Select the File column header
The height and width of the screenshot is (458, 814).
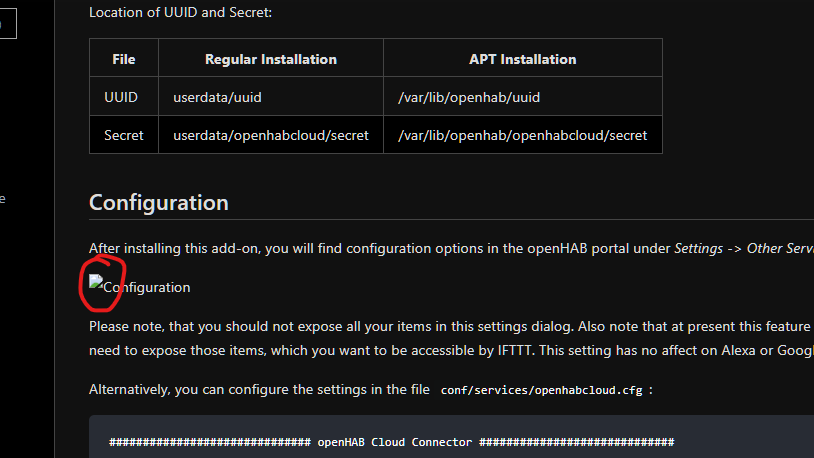124,59
